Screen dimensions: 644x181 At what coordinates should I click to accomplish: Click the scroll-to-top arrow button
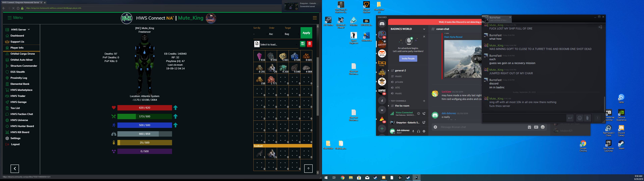coord(308,168)
